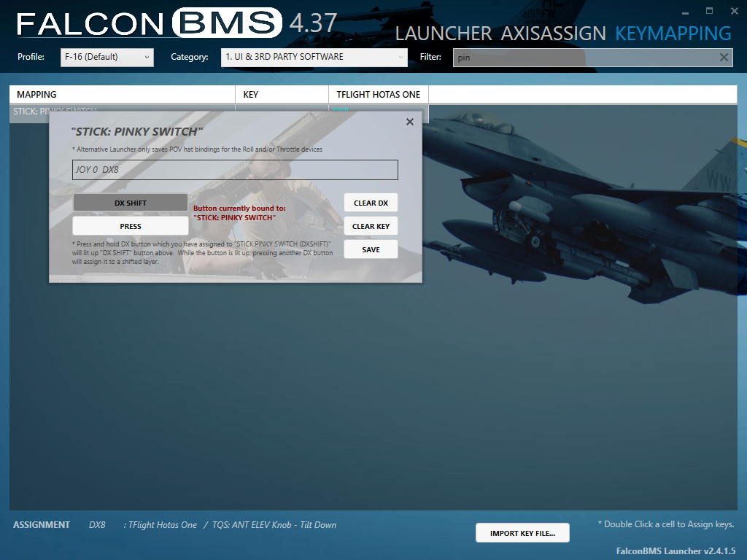Toggle the DX SHIFT button

coord(131,203)
